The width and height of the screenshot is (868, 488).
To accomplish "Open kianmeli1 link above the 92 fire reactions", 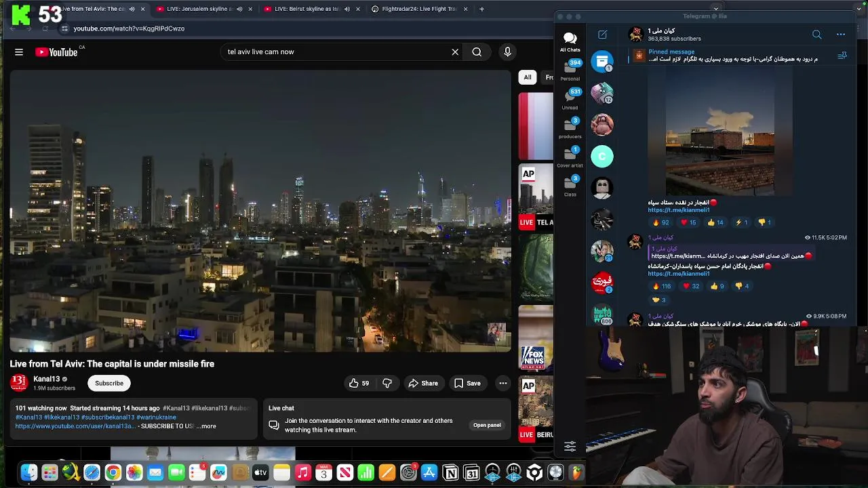I will click(679, 210).
